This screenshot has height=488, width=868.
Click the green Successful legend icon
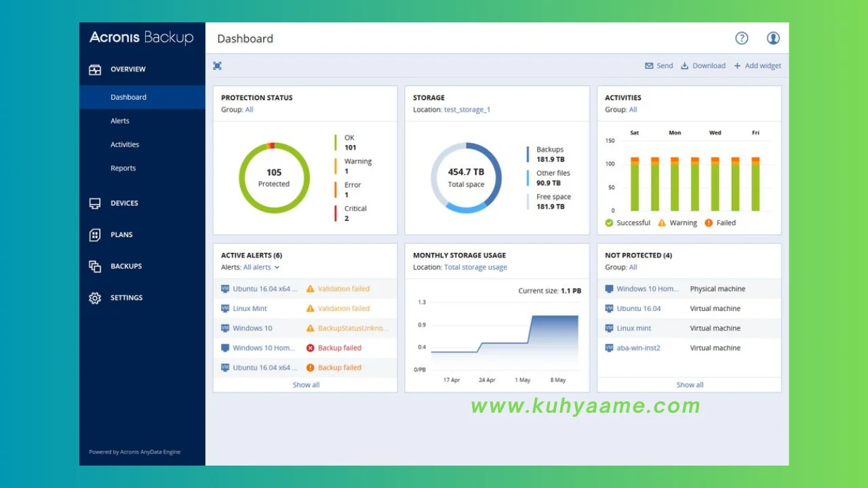[x=609, y=222]
